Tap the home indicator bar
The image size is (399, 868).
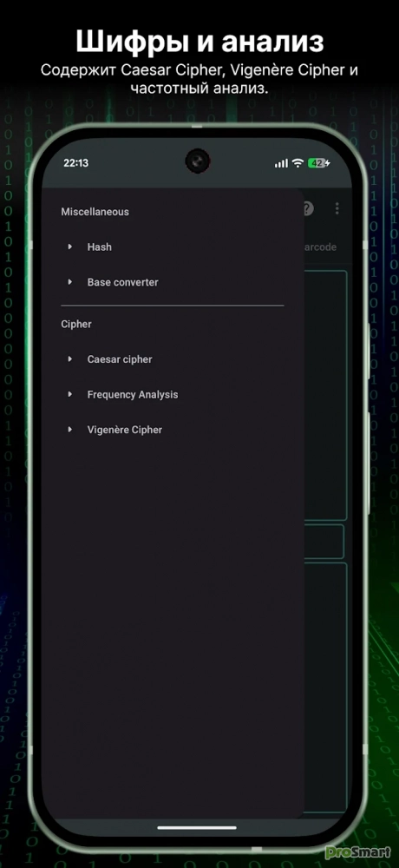pyautogui.click(x=197, y=827)
